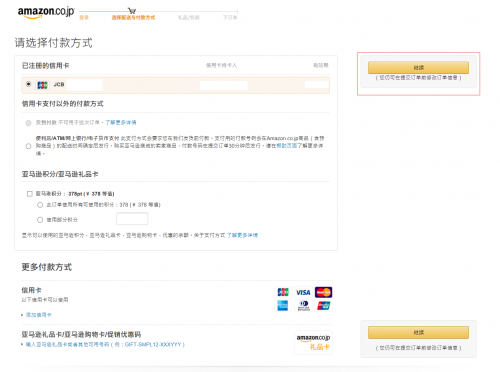Select the 下订单 progress step
This screenshot has width=500, height=372.
230,18
